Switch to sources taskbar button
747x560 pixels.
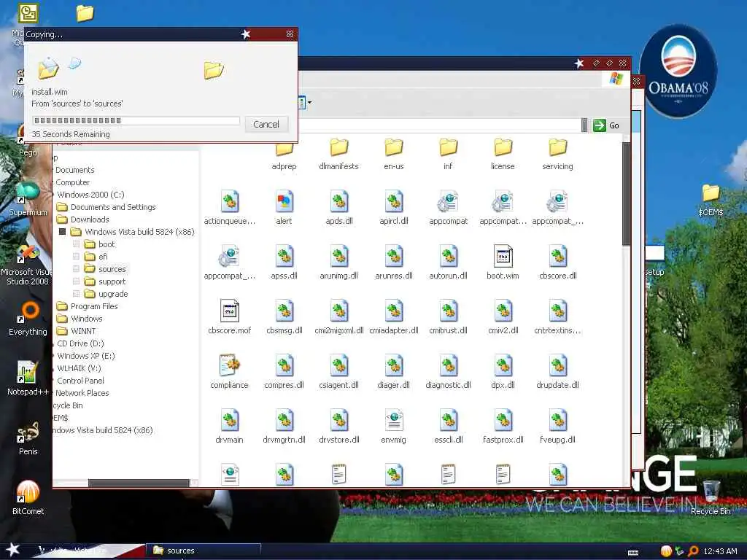click(x=204, y=551)
